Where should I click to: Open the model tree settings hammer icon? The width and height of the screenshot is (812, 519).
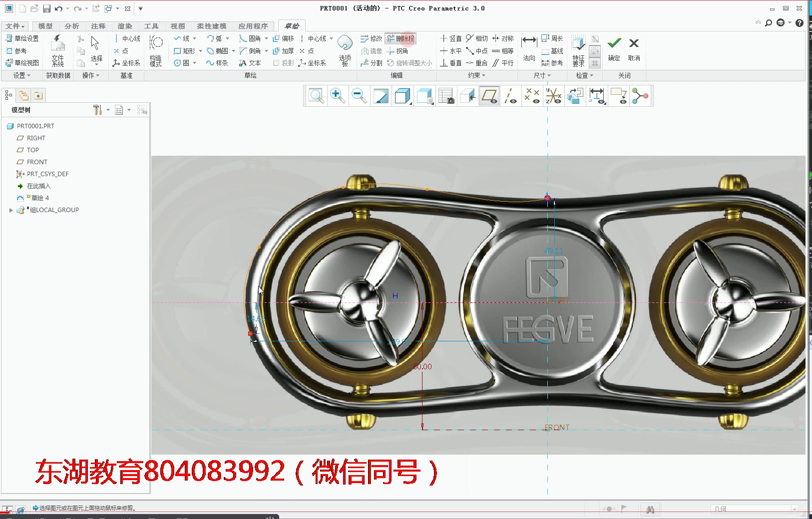click(97, 110)
